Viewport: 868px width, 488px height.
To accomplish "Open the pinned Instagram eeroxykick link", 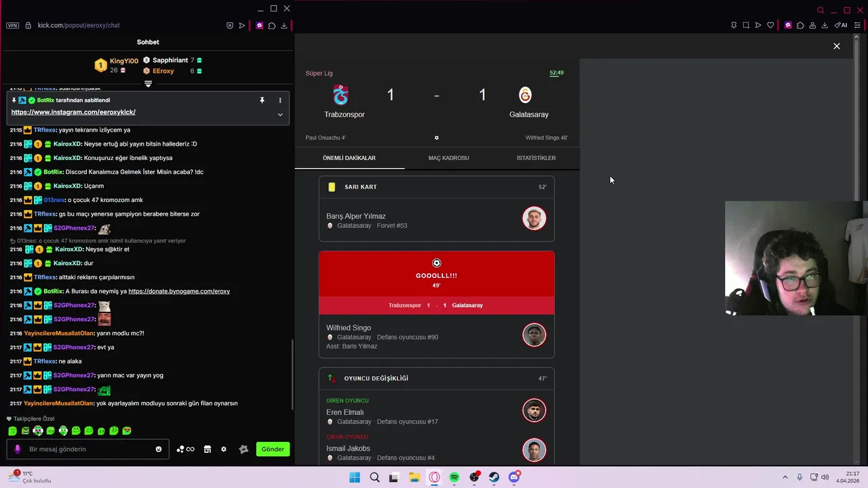I will (x=73, y=112).
